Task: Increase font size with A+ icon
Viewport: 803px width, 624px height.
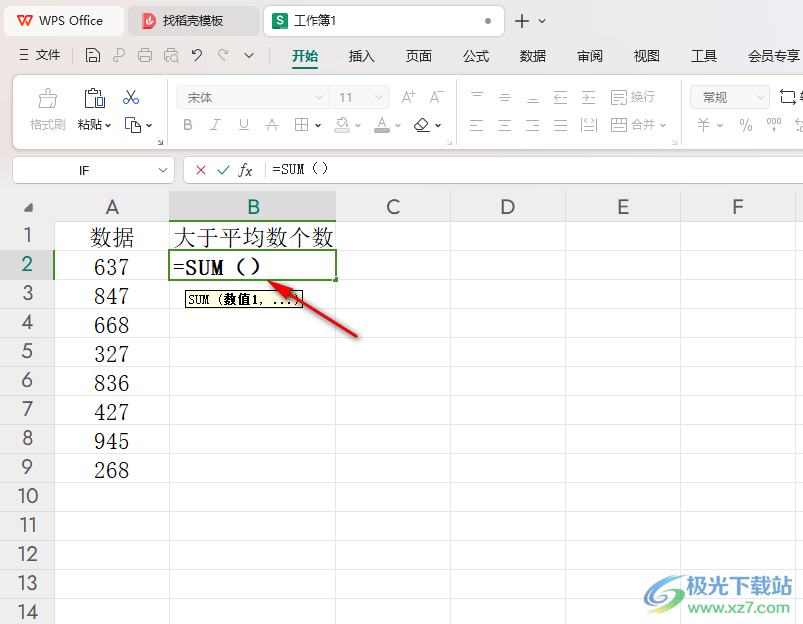Action: coord(408,97)
